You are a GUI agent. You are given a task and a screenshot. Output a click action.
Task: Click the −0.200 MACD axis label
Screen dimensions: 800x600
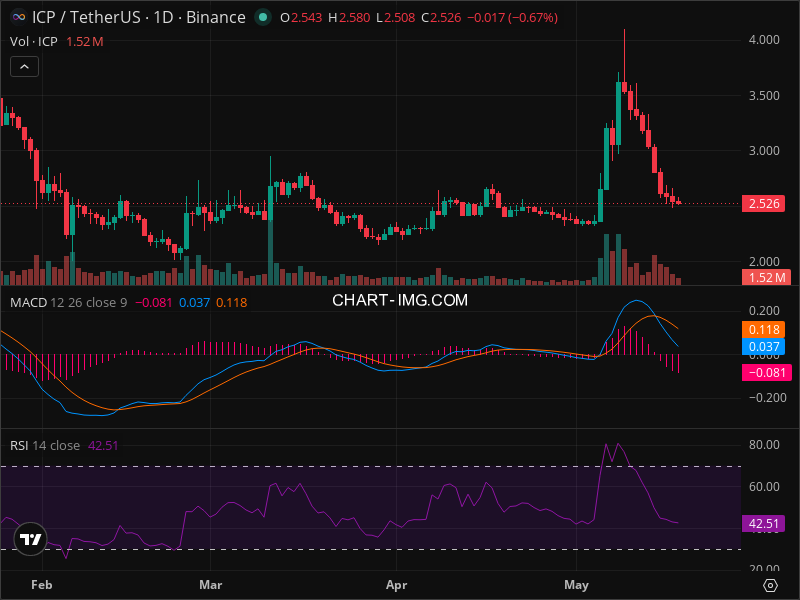[767, 397]
